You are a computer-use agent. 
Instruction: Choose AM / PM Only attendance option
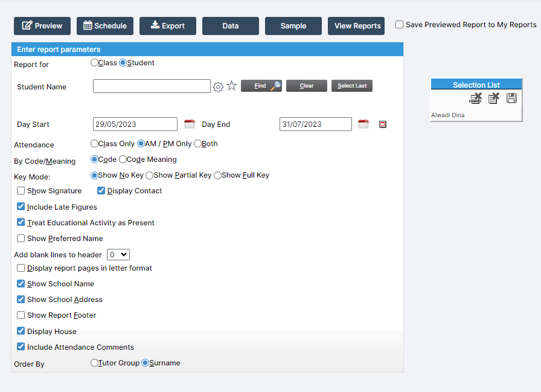click(x=141, y=144)
